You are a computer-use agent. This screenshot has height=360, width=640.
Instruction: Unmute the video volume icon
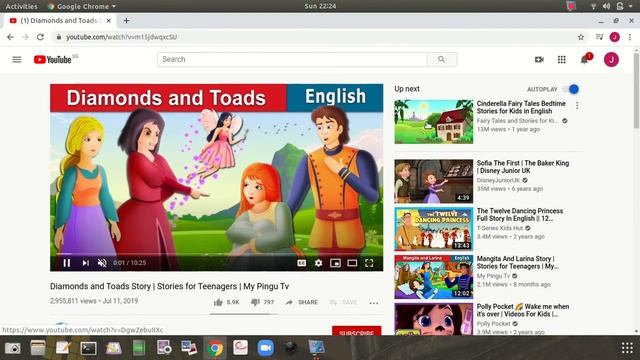102,263
